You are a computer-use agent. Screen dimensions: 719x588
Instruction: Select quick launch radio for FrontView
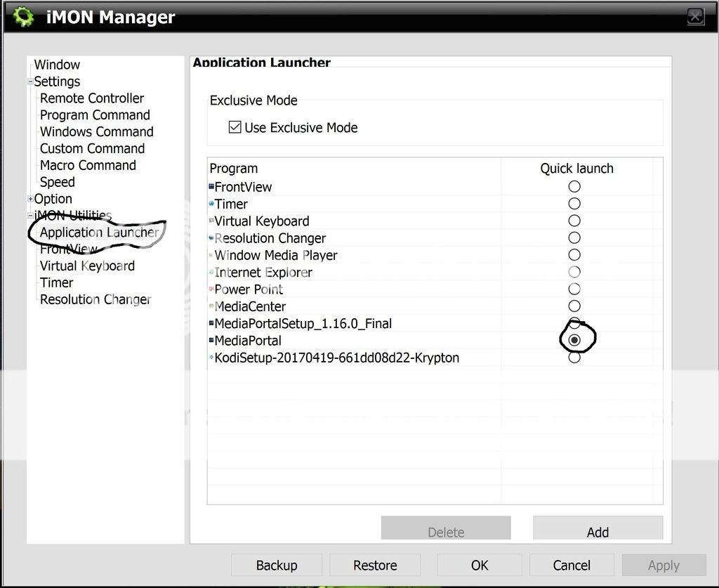pos(574,186)
